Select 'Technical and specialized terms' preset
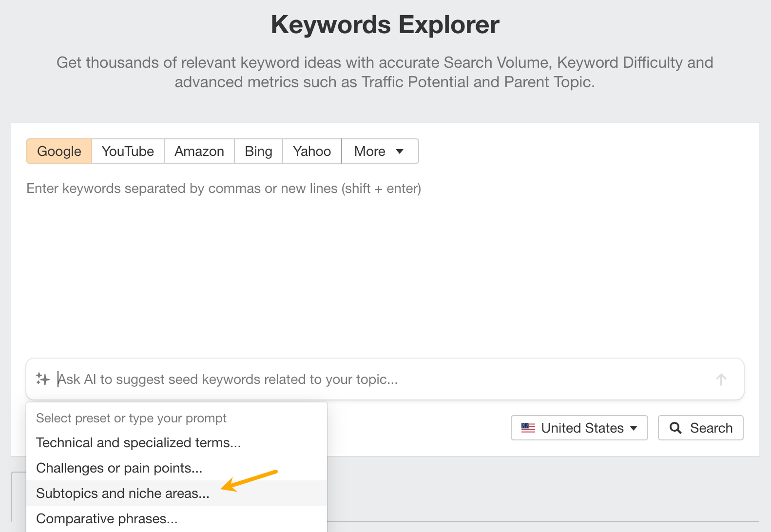Screen dimensions: 771x532 138,443
